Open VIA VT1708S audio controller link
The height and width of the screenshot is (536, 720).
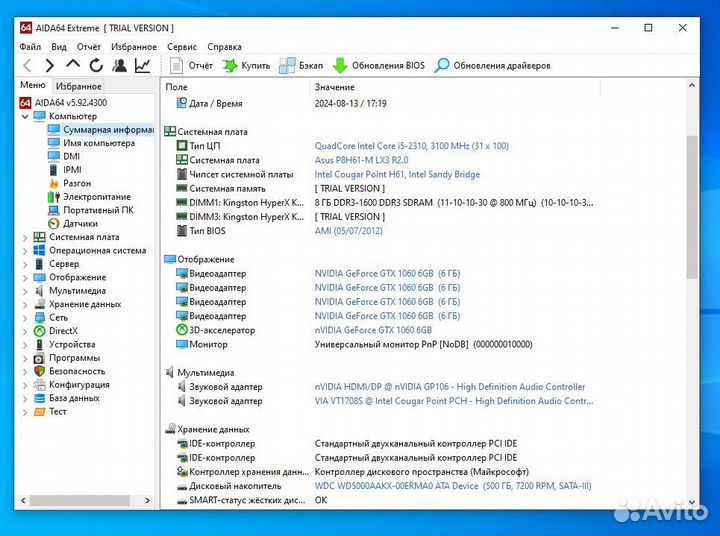click(x=454, y=401)
